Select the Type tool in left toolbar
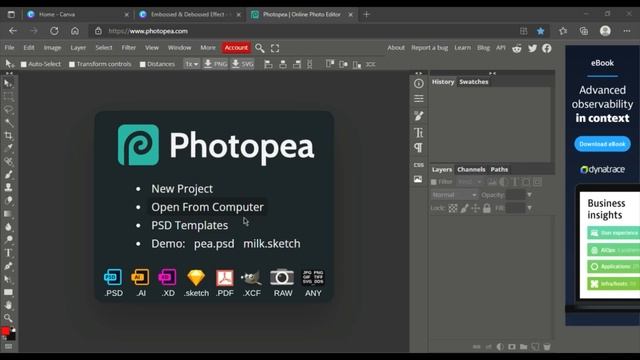This screenshot has height=360, width=640. click(8, 253)
